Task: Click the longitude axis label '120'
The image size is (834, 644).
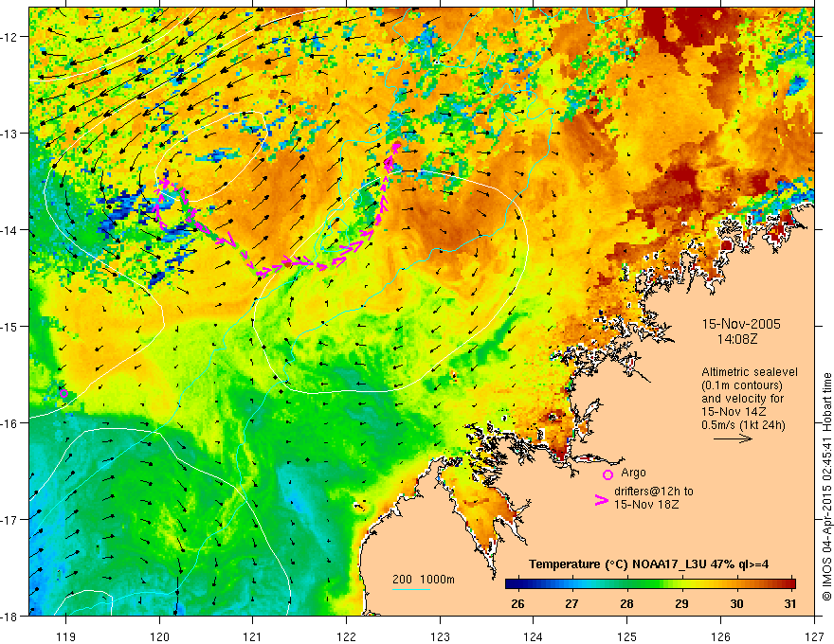Action: point(159,637)
